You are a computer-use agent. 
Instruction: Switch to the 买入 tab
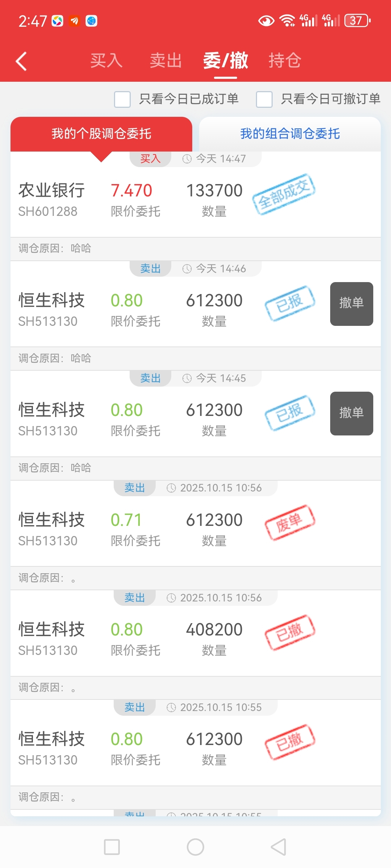tap(106, 60)
